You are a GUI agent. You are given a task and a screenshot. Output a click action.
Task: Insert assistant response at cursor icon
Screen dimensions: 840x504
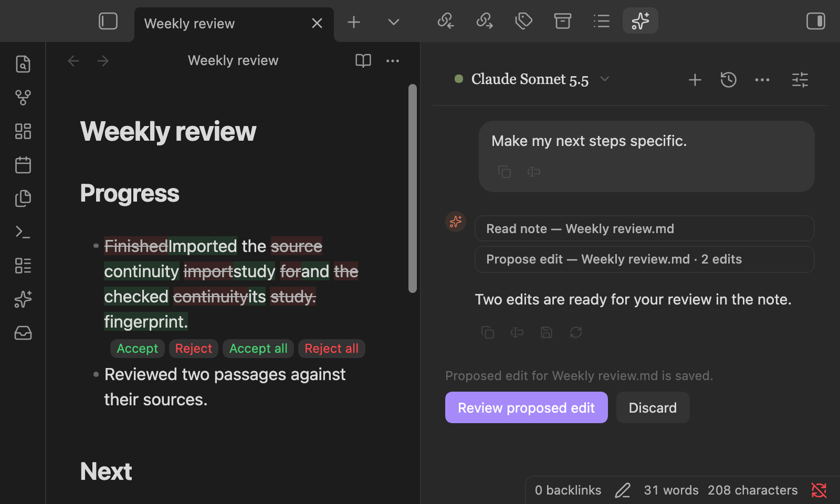pos(517,332)
